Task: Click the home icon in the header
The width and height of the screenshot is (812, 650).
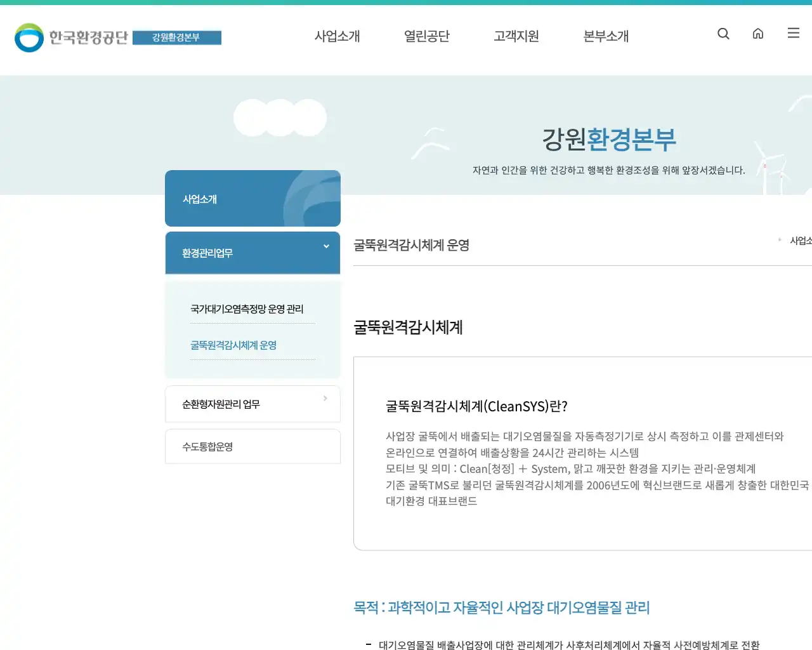Action: point(758,34)
